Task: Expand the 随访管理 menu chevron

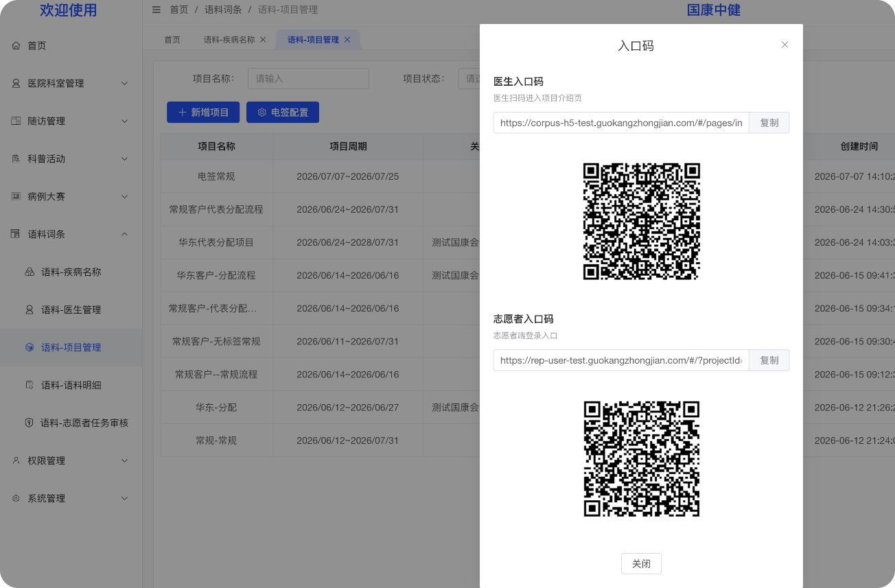Action: tap(124, 121)
